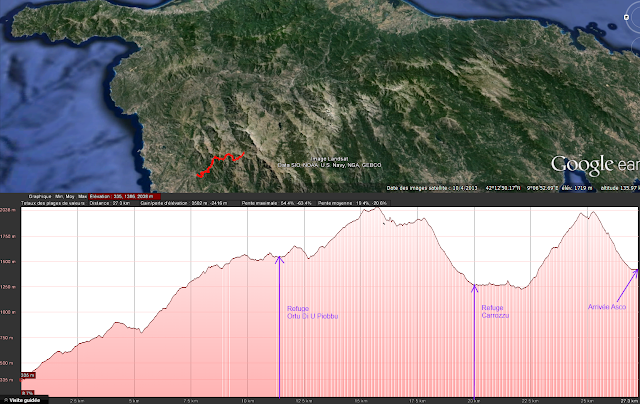Image resolution: width=640 pixels, height=404 pixels.
Task: Click the 20 km x-axis label
Action: [x=474, y=401]
